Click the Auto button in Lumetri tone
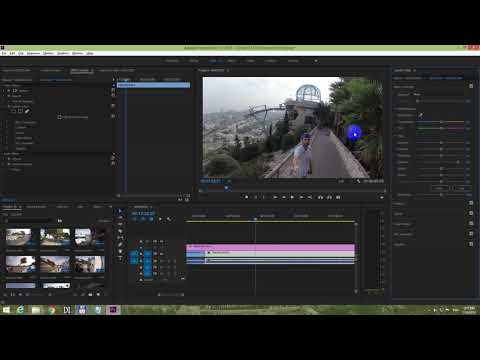The height and width of the screenshot is (360, 480). pyautogui.click(x=440, y=188)
